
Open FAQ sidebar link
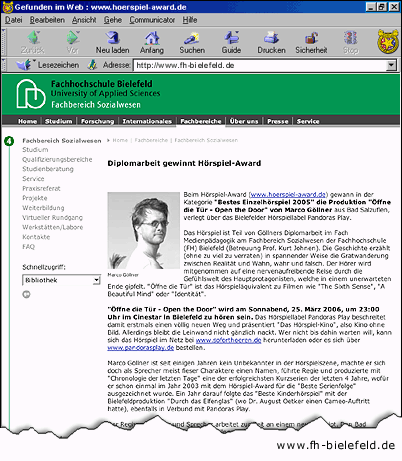click(x=28, y=247)
